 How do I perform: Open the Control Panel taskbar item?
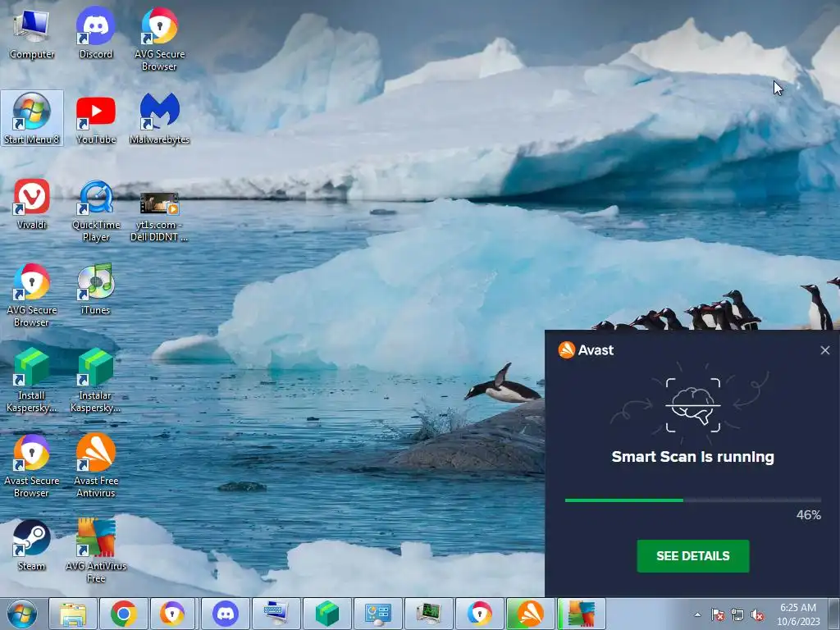[x=377, y=614]
